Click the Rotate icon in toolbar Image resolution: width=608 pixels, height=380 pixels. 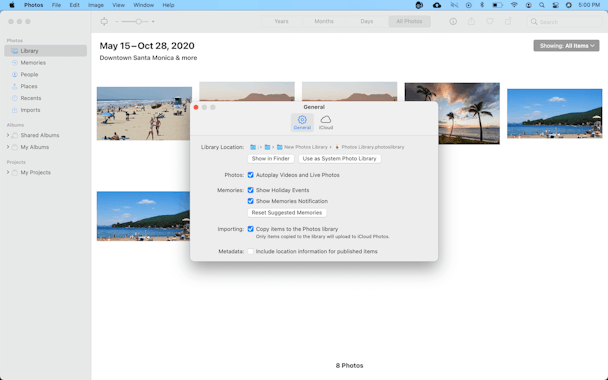point(508,21)
